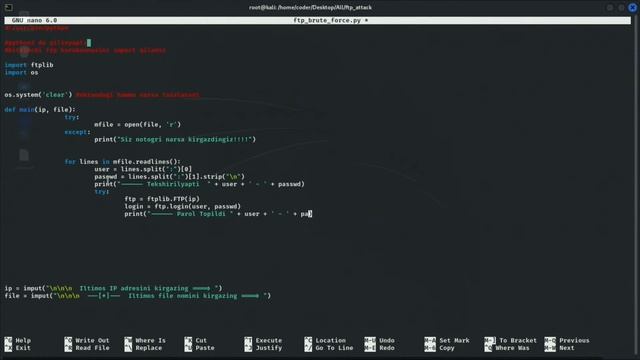640x360 pixels.
Task: Click the Tekshirilyapti print statement
Action: (x=200, y=184)
